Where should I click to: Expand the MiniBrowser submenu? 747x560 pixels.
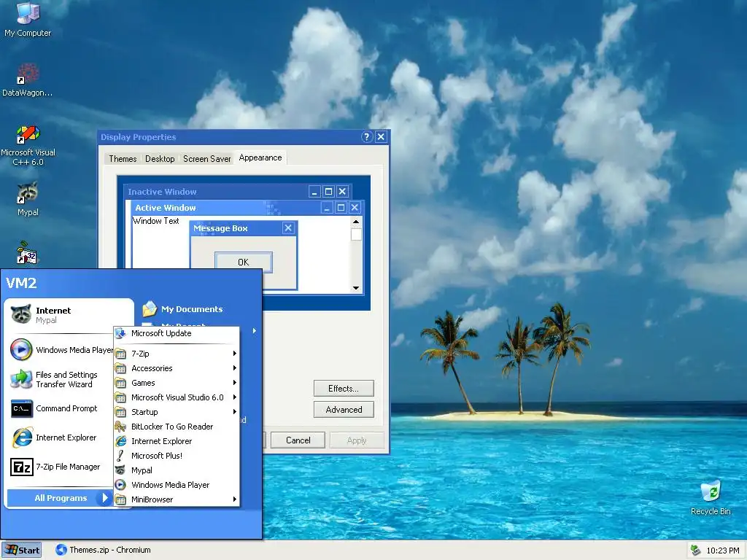tap(177, 499)
